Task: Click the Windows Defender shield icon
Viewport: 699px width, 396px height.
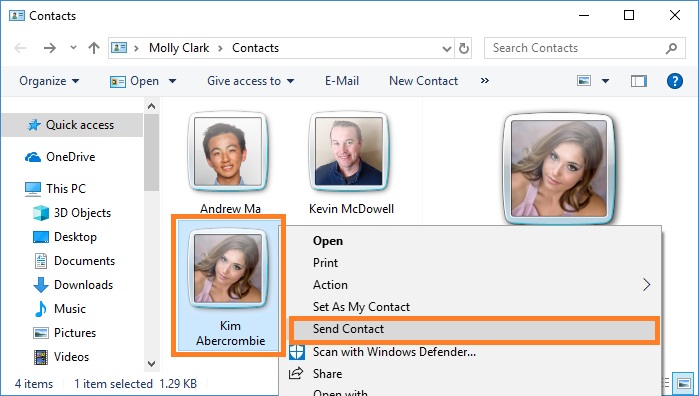Action: (x=296, y=352)
